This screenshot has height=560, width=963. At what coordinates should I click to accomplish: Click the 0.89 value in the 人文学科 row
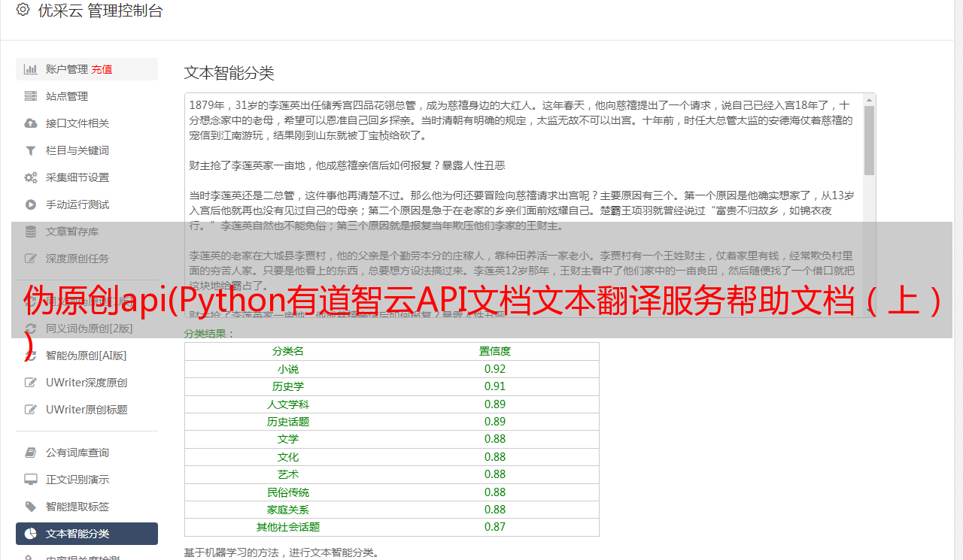(x=495, y=404)
